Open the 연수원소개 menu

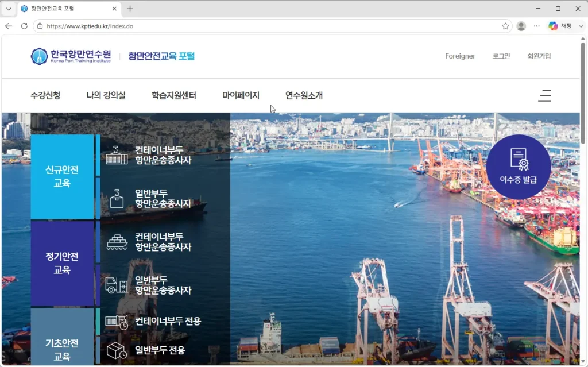click(304, 95)
